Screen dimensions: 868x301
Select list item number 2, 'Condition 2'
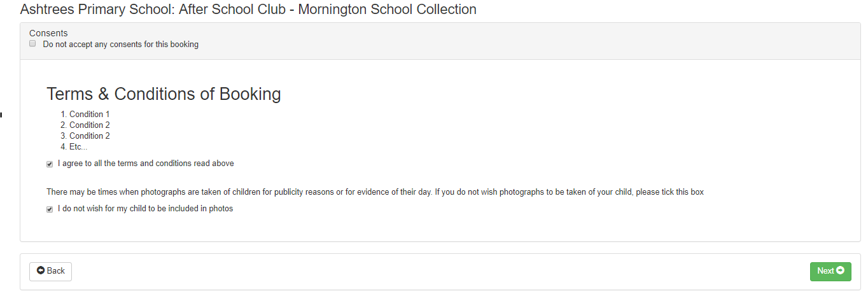pos(89,125)
